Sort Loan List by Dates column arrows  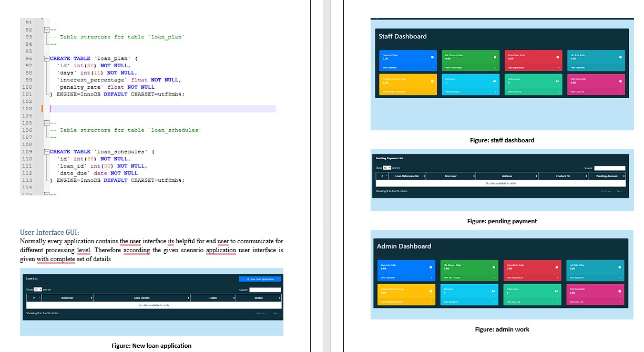pos(234,298)
